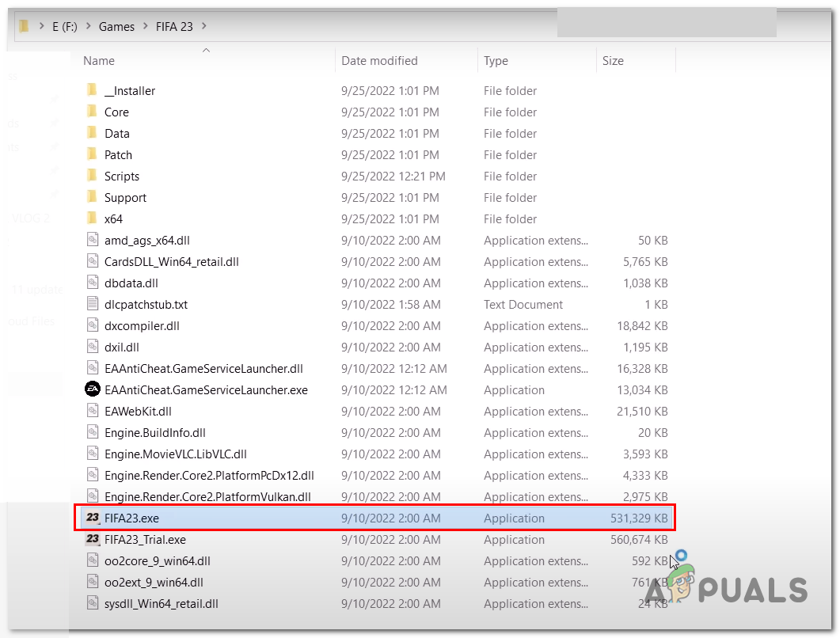The width and height of the screenshot is (840, 638).
Task: Sort files by Size column header
Action: click(613, 61)
